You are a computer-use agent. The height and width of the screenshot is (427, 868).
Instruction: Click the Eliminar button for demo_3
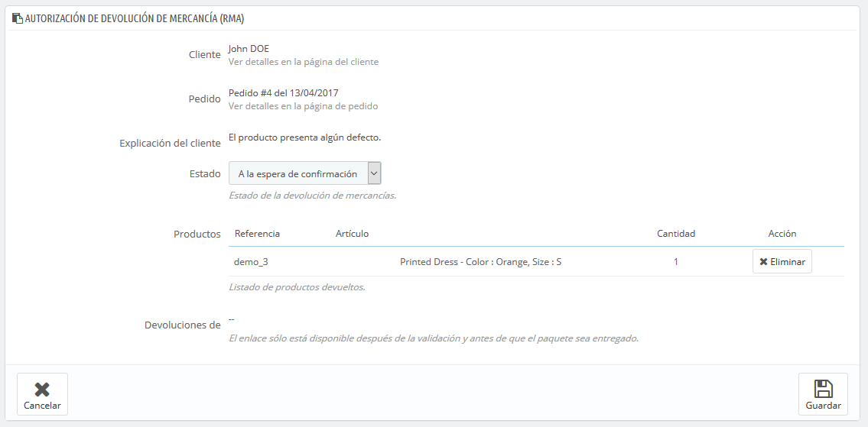click(782, 261)
